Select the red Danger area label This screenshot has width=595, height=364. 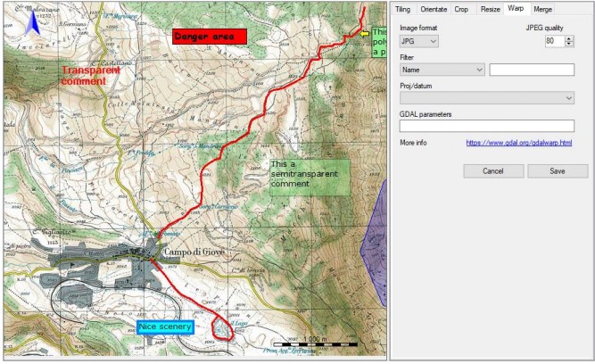pos(210,37)
